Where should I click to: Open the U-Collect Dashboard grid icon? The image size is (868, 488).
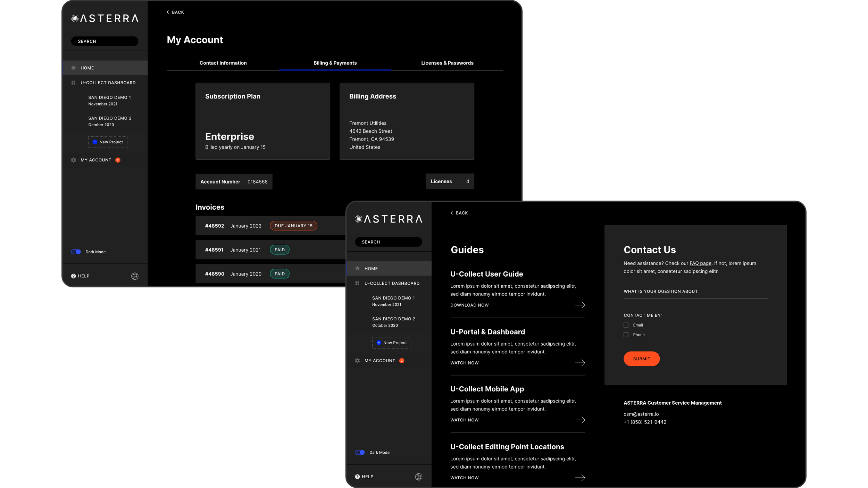tap(74, 83)
